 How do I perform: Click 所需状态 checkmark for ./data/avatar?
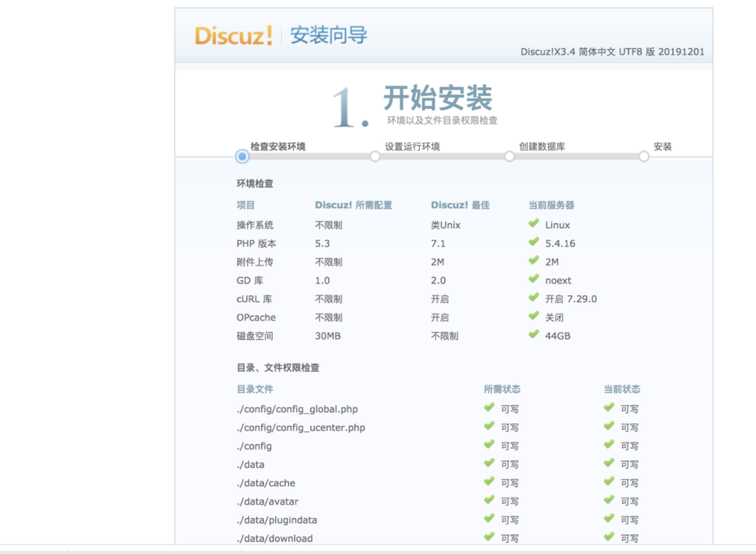[x=489, y=499]
